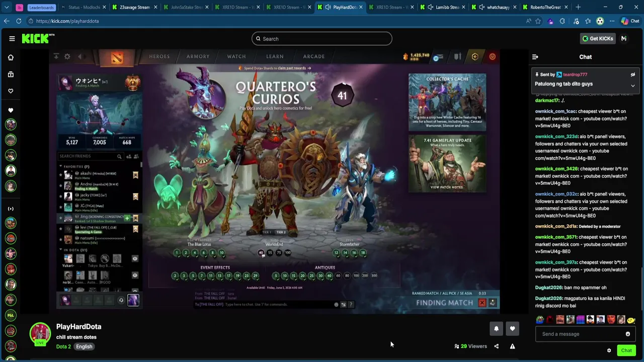This screenshot has height=362, width=644.
Task: Switch to 23savage Stream browser tab
Action: [134, 7]
